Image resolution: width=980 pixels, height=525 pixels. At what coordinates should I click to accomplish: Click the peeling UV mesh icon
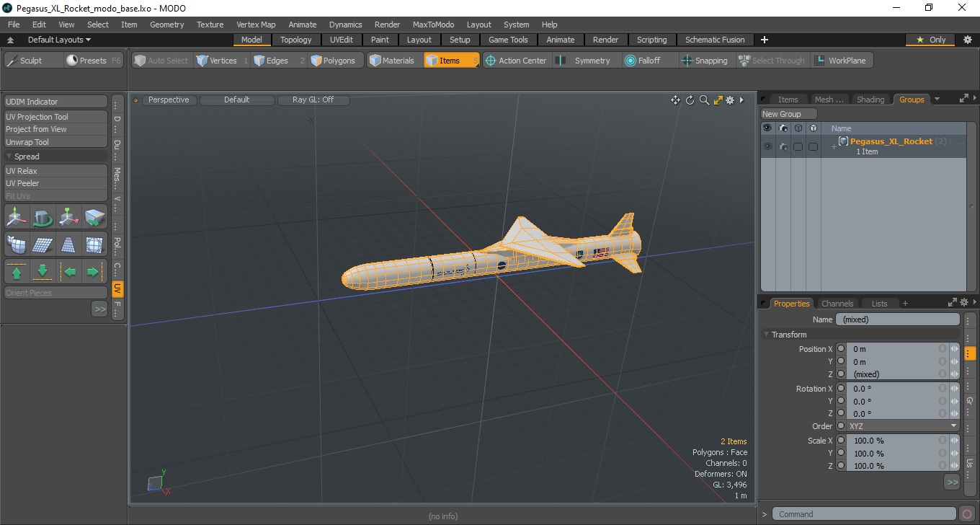[x=17, y=244]
